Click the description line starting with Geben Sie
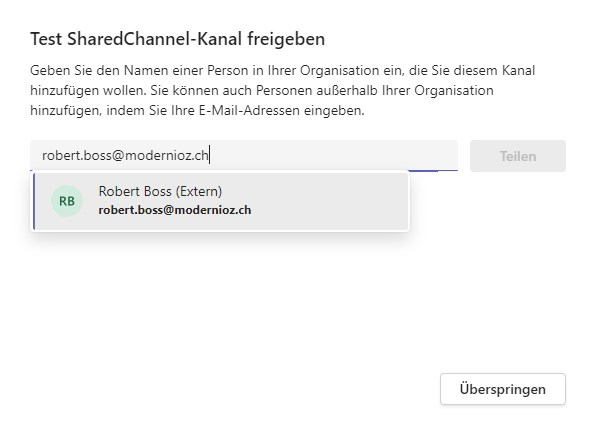Screen dimensions: 591x432 (282, 70)
